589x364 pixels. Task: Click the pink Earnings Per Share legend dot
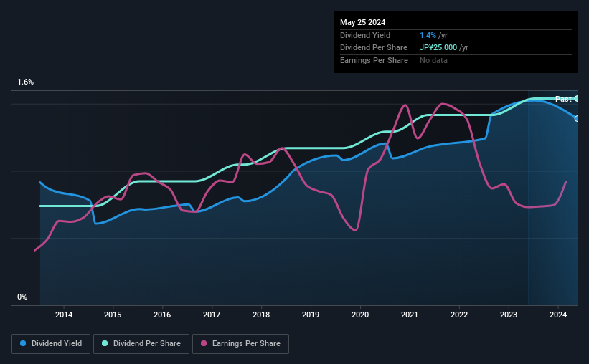204,343
